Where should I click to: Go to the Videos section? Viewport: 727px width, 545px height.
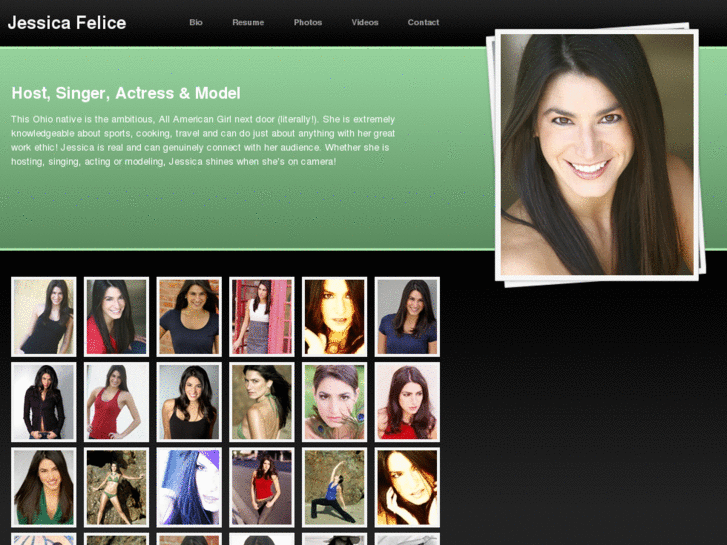click(x=365, y=22)
